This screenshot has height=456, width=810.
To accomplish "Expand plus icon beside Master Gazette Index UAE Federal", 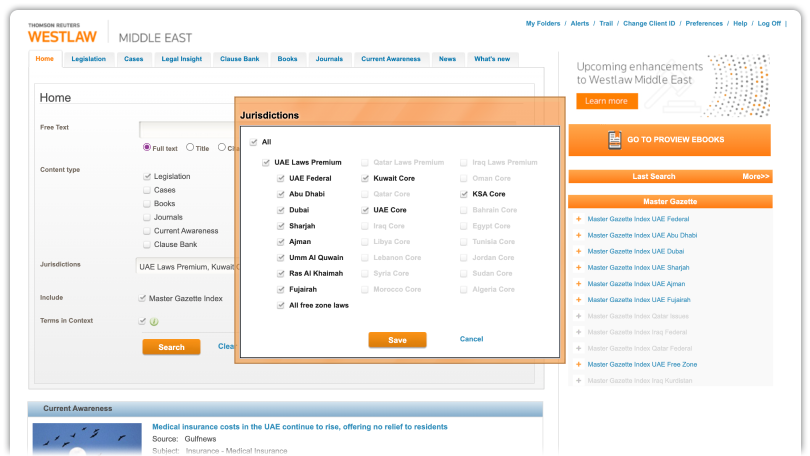I will click(578, 219).
